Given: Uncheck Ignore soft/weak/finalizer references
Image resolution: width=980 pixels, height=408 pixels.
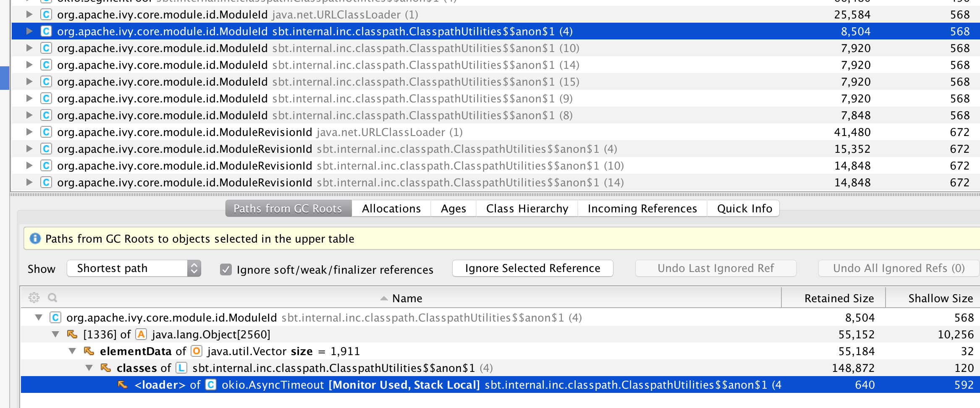Looking at the screenshot, I should tap(227, 269).
